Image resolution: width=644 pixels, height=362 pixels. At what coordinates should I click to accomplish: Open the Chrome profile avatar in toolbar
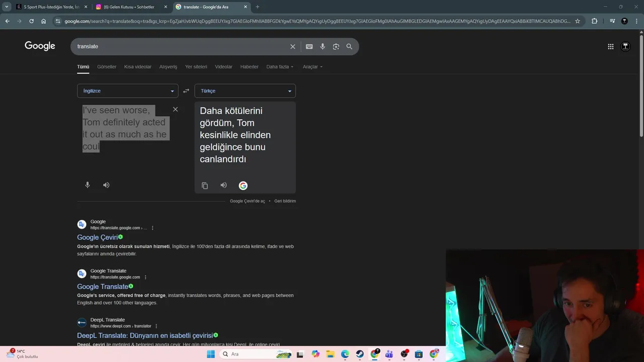click(x=624, y=21)
